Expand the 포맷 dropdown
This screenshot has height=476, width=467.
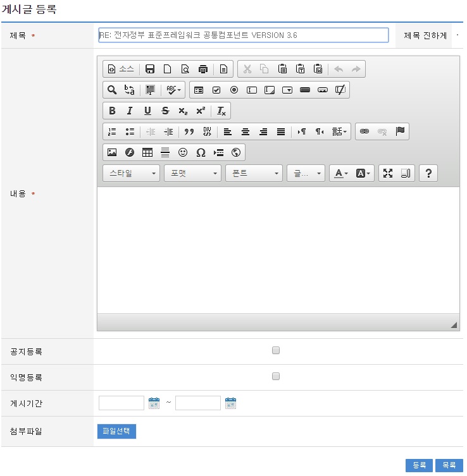pyautogui.click(x=192, y=173)
